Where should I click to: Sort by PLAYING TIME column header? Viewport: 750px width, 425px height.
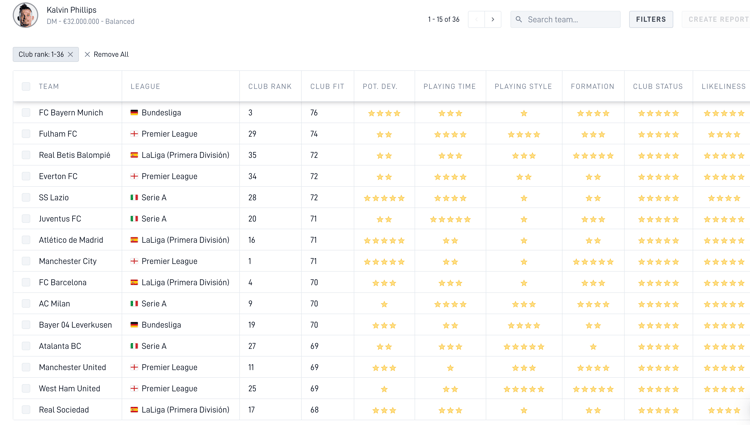(450, 87)
